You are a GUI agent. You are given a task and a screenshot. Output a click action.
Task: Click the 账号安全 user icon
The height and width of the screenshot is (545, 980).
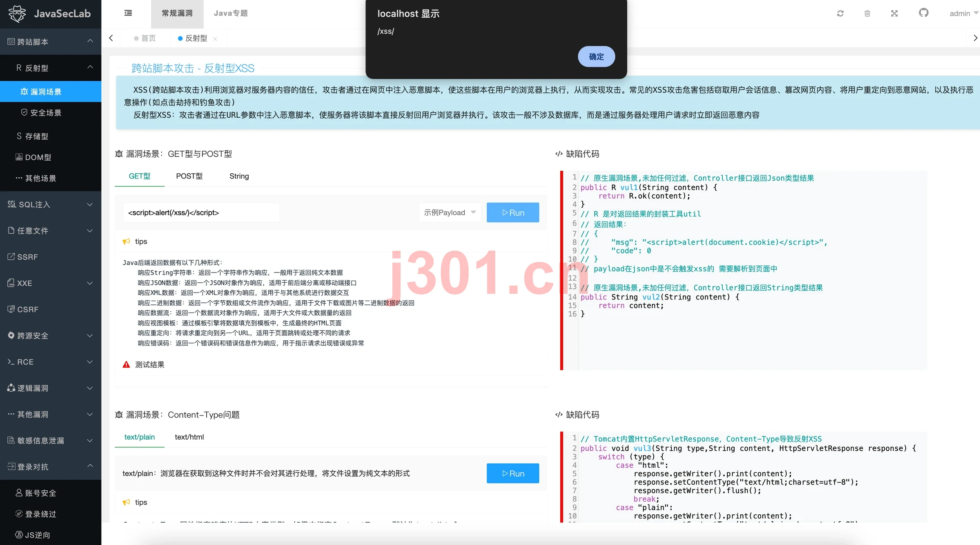19,493
